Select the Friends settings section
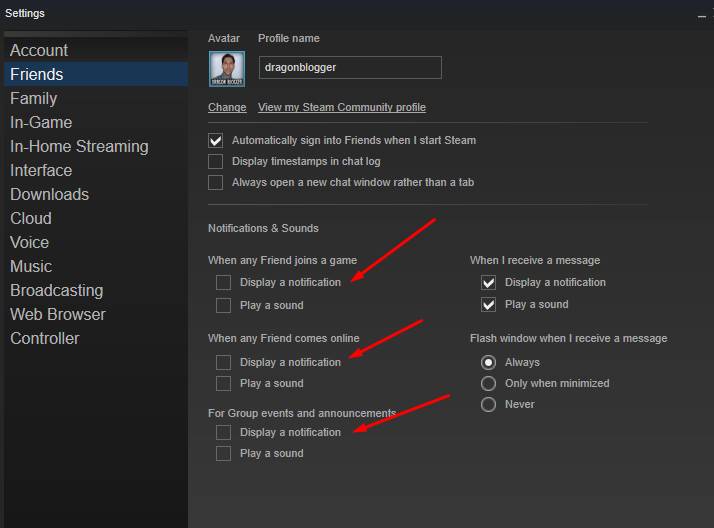 [96, 74]
